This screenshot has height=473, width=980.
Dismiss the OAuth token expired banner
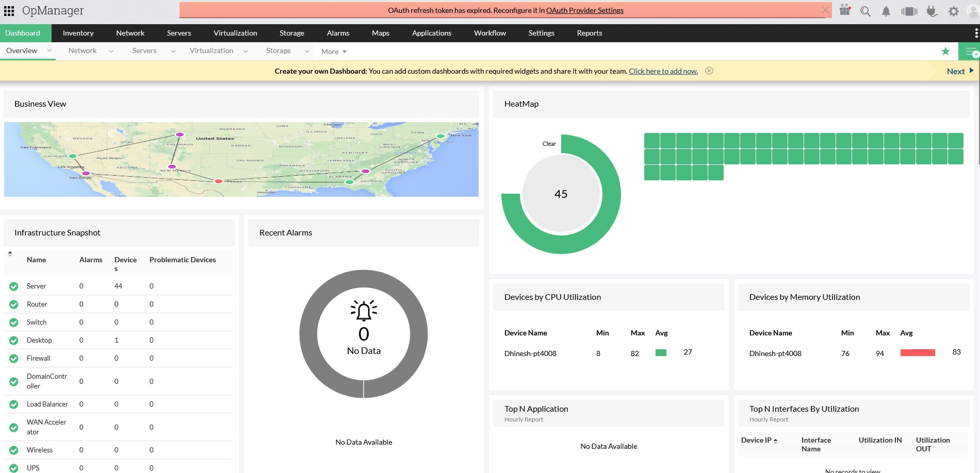tap(825, 10)
